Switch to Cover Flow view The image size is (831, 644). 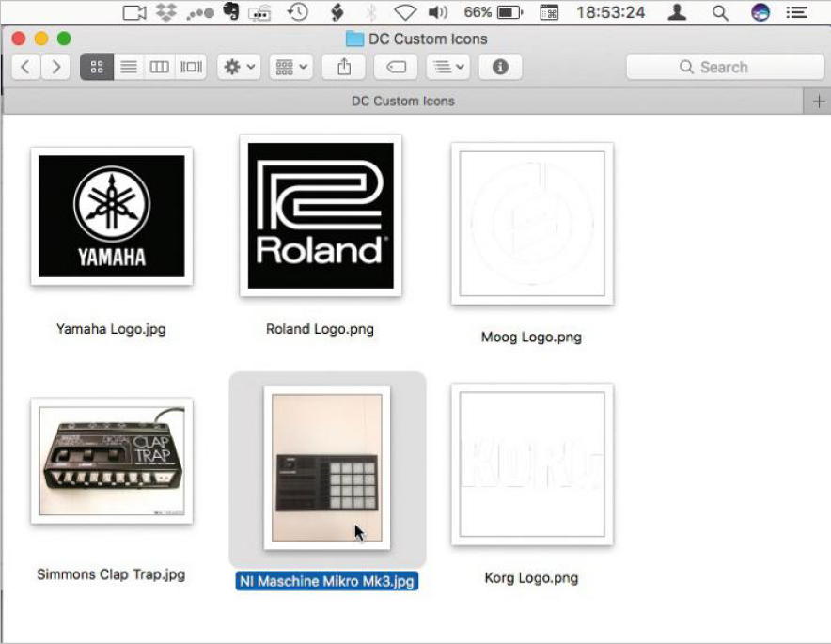pos(192,67)
